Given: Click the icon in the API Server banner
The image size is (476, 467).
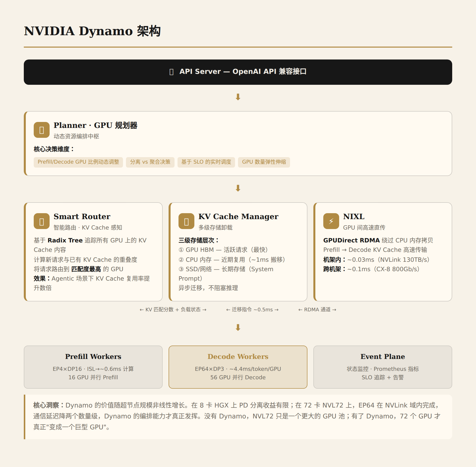Looking at the screenshot, I should (171, 72).
